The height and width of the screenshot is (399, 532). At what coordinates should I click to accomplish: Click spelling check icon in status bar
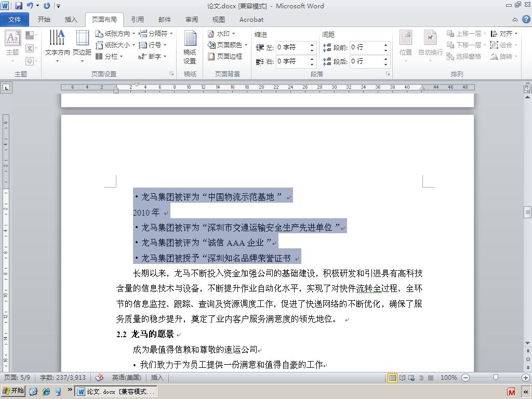(99, 378)
